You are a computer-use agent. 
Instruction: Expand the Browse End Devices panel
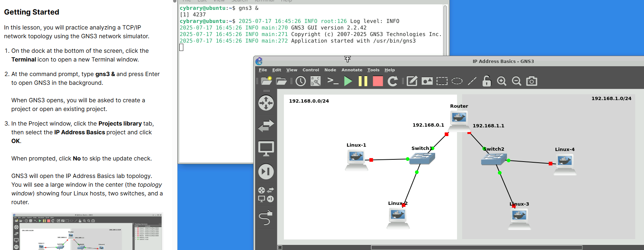pyautogui.click(x=266, y=148)
